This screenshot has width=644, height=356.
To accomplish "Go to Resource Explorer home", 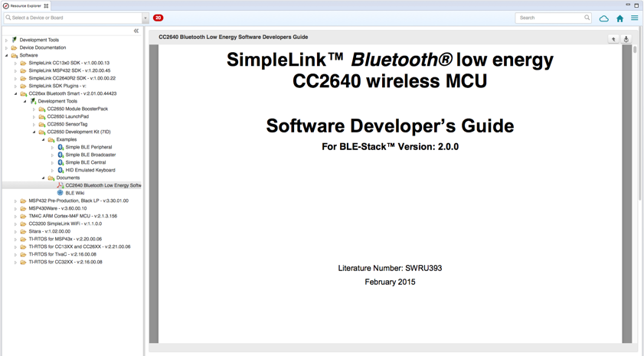I will 619,18.
